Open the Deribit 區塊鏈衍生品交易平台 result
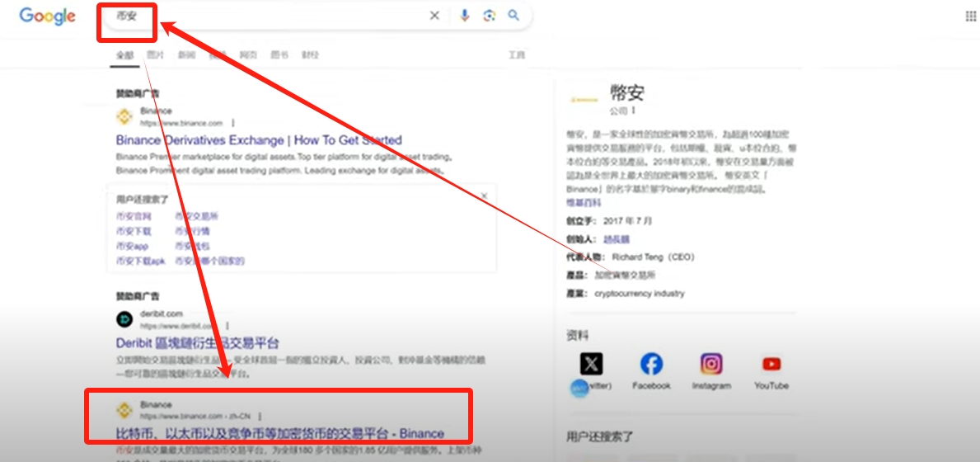Viewport: 980px width, 462px height. pos(198,343)
